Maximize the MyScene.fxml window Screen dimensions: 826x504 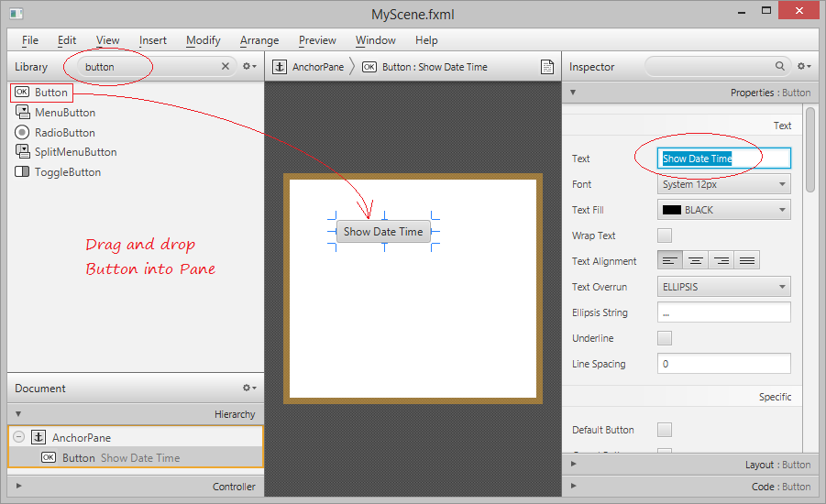(766, 10)
